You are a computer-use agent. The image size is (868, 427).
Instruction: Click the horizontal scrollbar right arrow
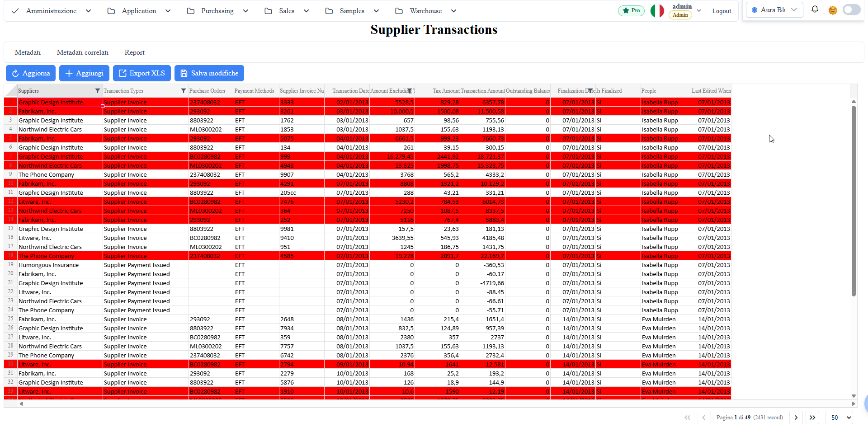854,404
